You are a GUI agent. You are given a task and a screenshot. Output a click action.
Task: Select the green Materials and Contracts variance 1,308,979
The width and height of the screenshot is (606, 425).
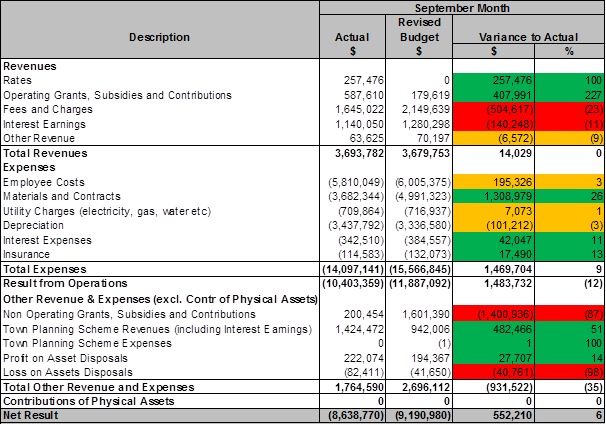coord(493,197)
